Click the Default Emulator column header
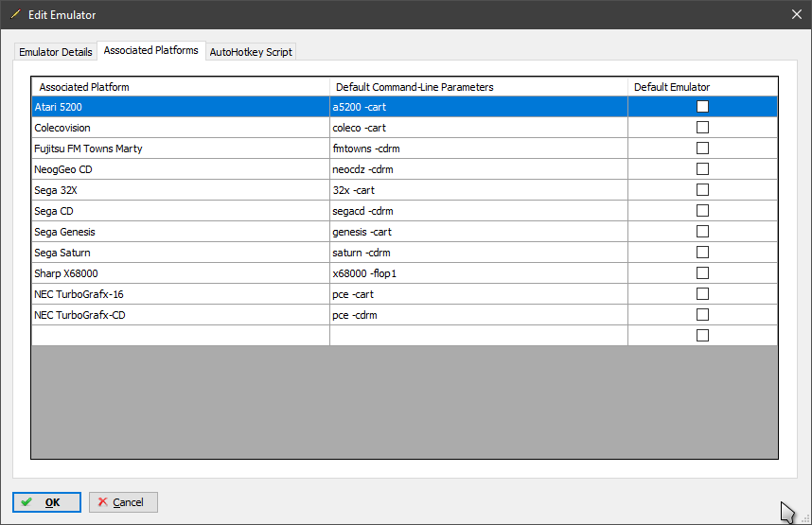This screenshot has height=525, width=812. coord(703,87)
